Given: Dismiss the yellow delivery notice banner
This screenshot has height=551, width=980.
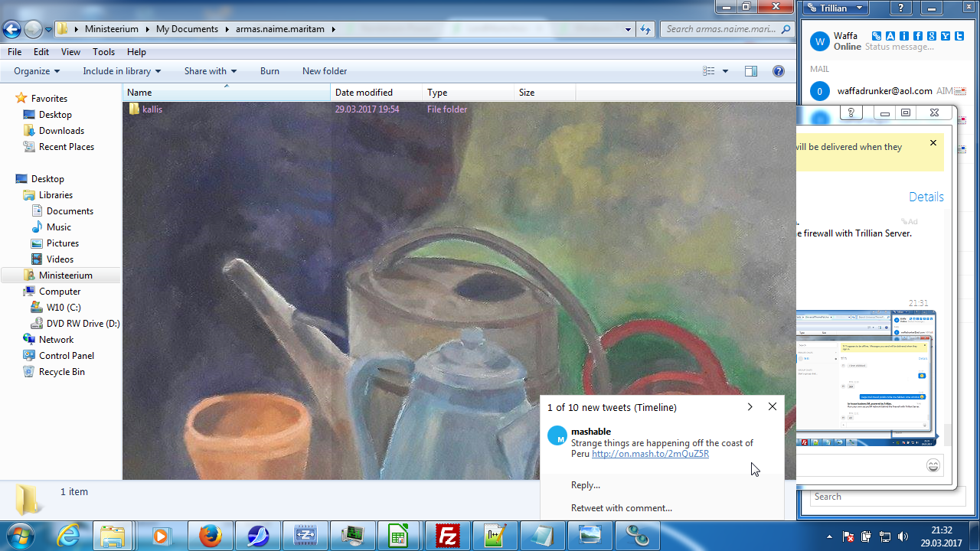Looking at the screenshot, I should pos(933,143).
